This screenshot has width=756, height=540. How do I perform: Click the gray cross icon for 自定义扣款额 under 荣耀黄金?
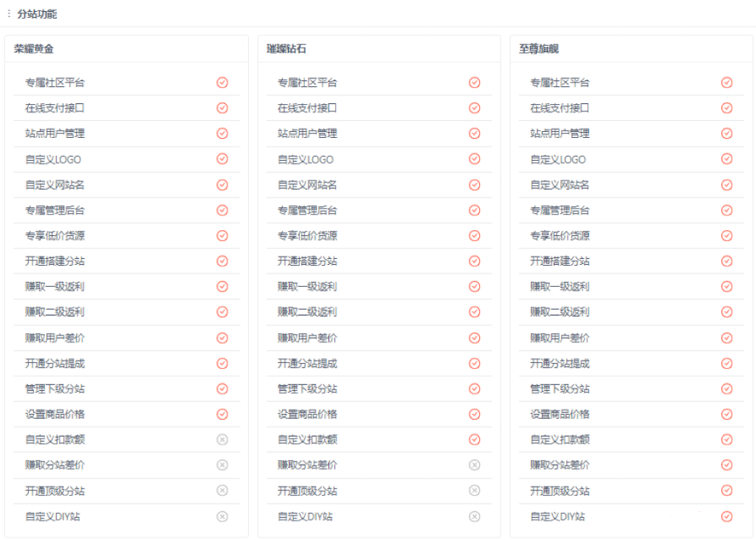(222, 439)
